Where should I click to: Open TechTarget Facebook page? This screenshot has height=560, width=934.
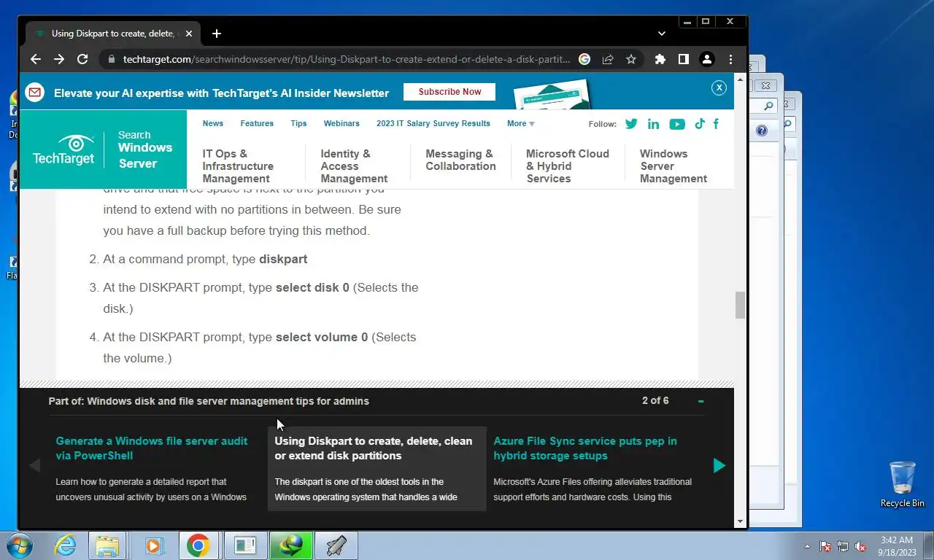(716, 124)
